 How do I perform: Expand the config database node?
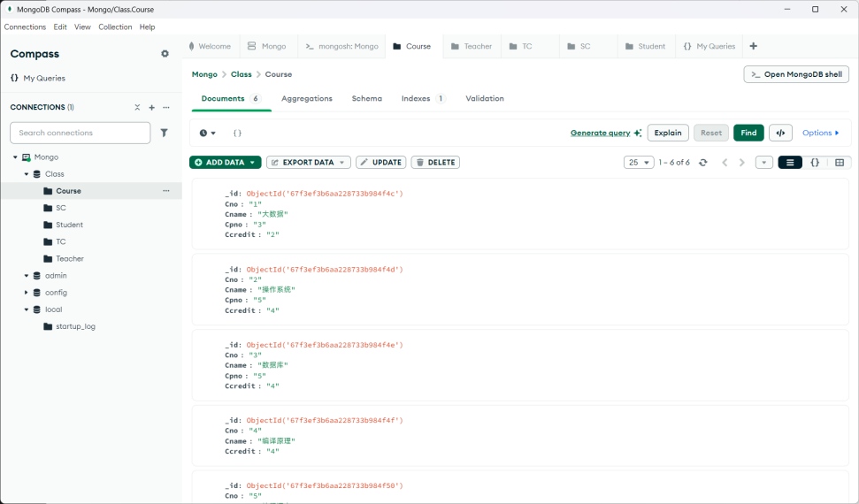pos(27,293)
